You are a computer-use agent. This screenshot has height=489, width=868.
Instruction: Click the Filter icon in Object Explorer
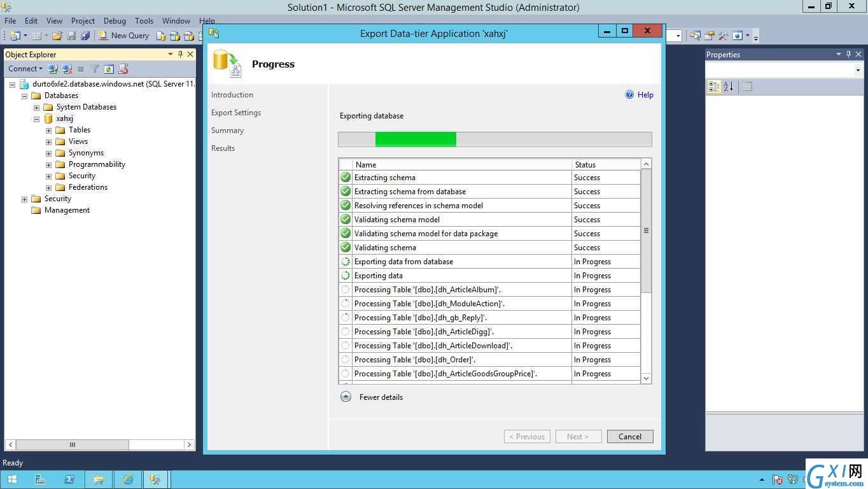click(x=95, y=69)
